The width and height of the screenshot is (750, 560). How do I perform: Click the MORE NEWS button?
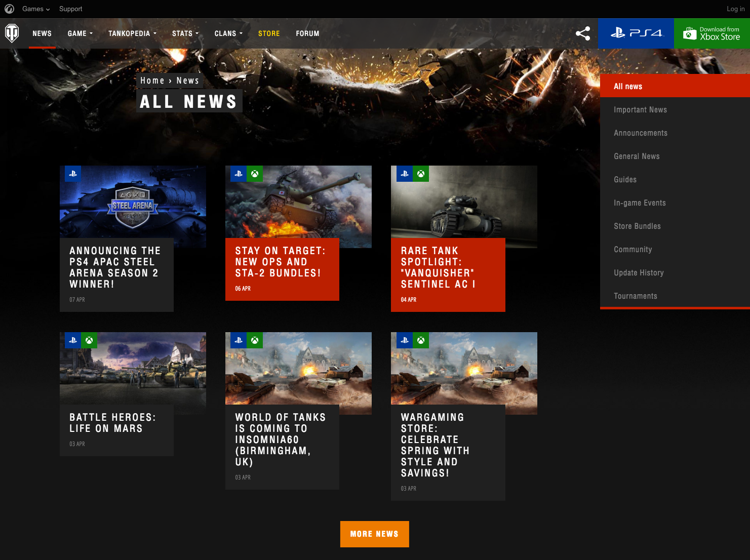click(374, 534)
